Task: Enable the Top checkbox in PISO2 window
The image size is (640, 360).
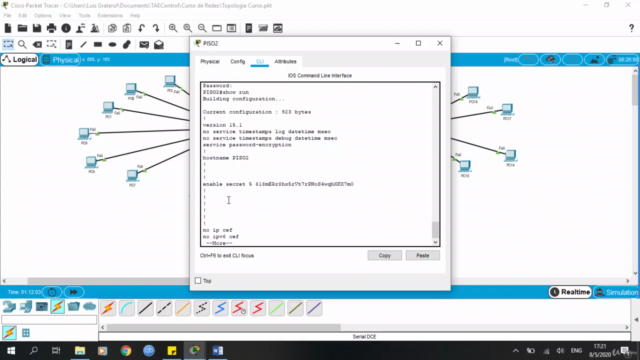Action: (198, 281)
